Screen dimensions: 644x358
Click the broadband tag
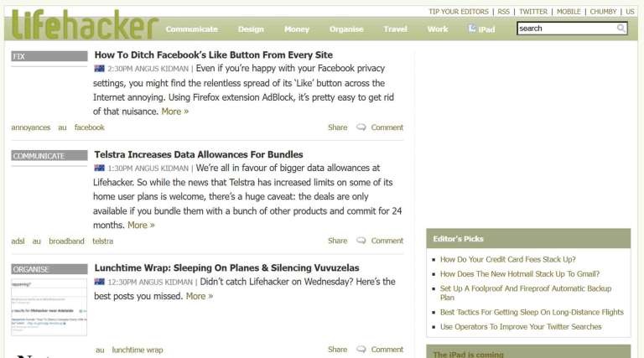tap(66, 241)
